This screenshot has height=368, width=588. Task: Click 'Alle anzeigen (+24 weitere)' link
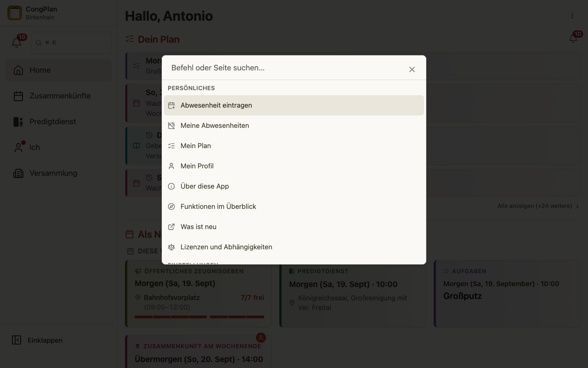[538, 206]
